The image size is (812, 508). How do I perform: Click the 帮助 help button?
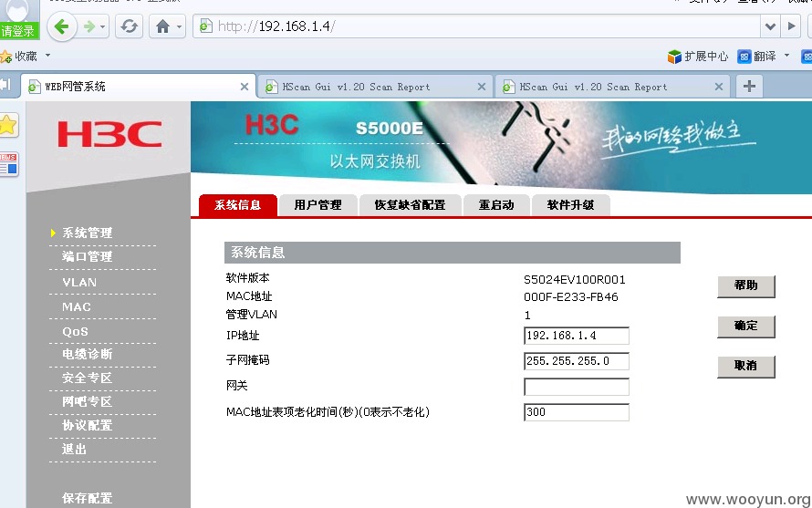[x=745, y=285]
